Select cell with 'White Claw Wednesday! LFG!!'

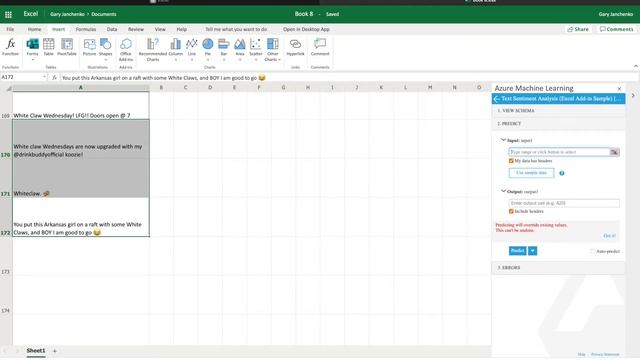click(x=81, y=106)
